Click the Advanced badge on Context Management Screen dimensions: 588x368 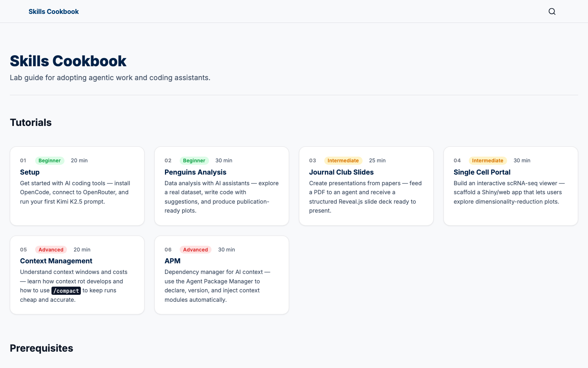[x=51, y=250]
